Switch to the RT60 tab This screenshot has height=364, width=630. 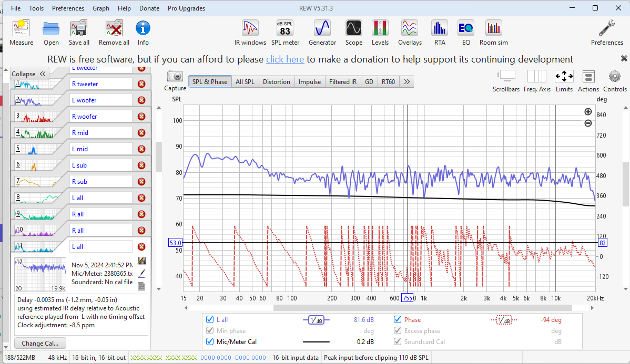coord(389,81)
